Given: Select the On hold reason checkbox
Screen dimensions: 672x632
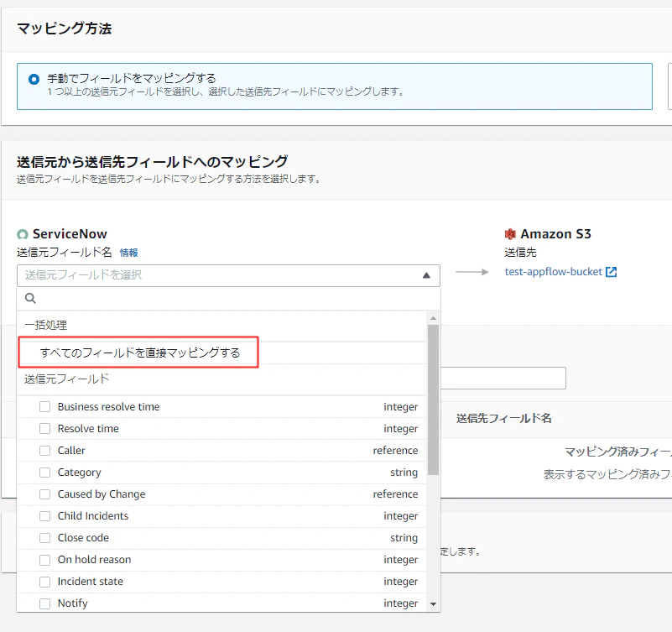Looking at the screenshot, I should coord(45,560).
